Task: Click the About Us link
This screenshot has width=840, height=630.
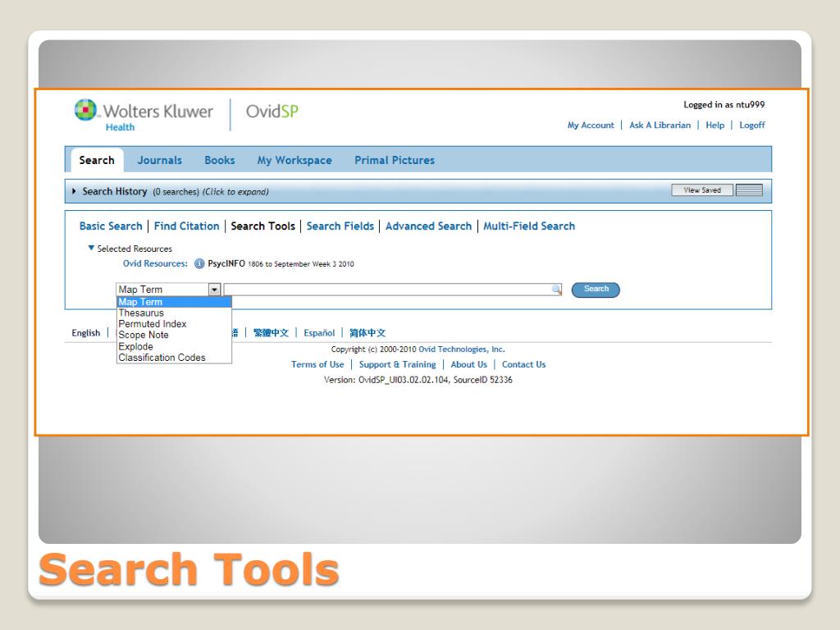Action: point(468,364)
